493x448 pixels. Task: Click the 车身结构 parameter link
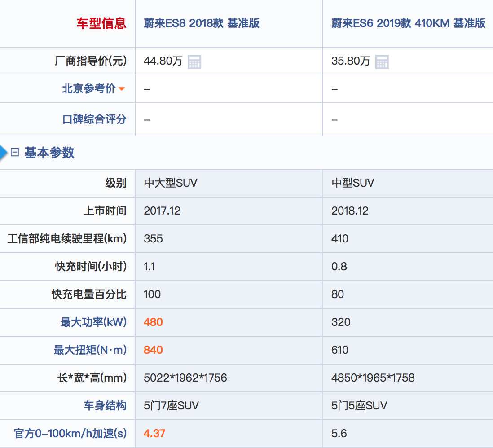[105, 405]
